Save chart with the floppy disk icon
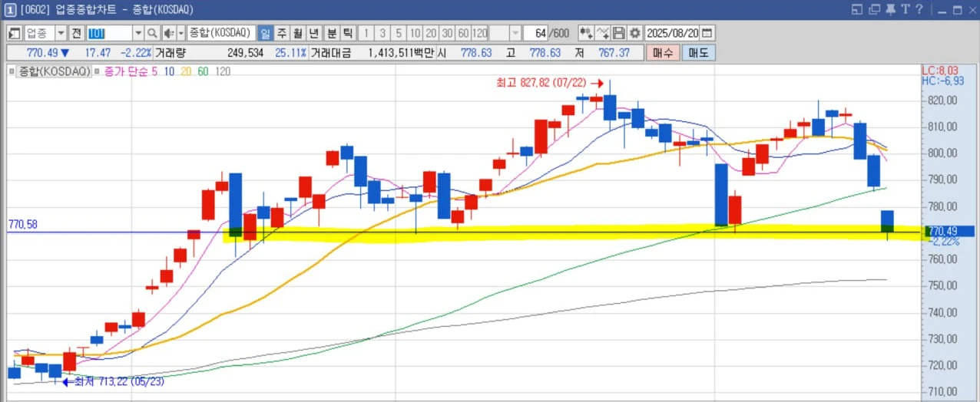 click(618, 34)
